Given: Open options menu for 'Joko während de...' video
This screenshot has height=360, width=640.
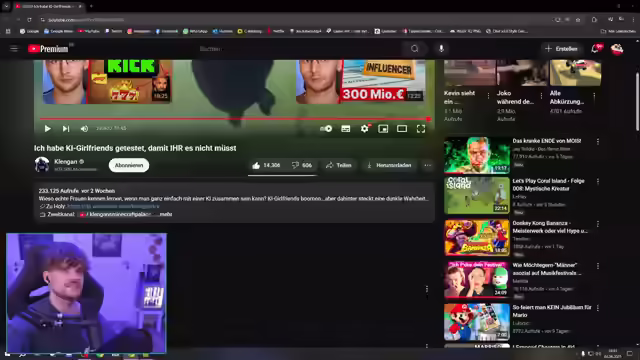Looking at the screenshot, I should 542,96.
